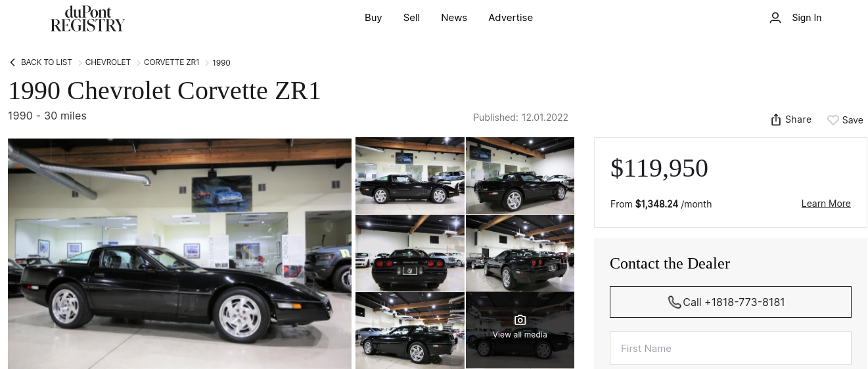Open the Buy menu
The height and width of the screenshot is (369, 868).
click(373, 18)
